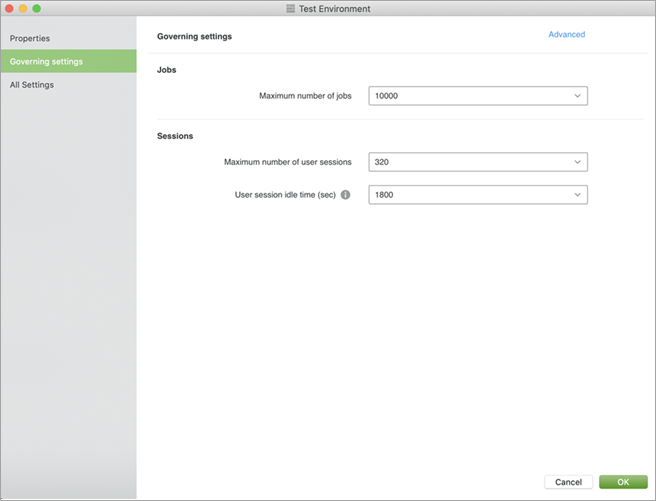The image size is (656, 501).
Task: Expand the Maximum number of jobs dropdown arrow
Action: pyautogui.click(x=577, y=96)
